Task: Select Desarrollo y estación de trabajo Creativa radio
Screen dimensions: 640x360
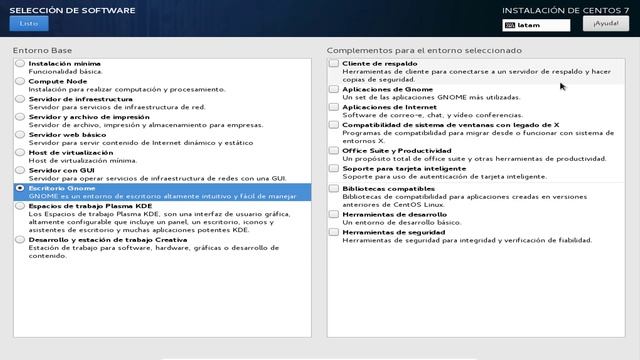Action: coord(20,240)
